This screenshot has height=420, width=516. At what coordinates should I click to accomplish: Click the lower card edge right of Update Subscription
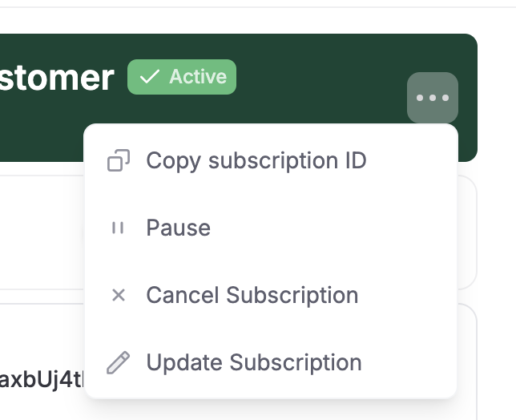pyautogui.click(x=467, y=362)
